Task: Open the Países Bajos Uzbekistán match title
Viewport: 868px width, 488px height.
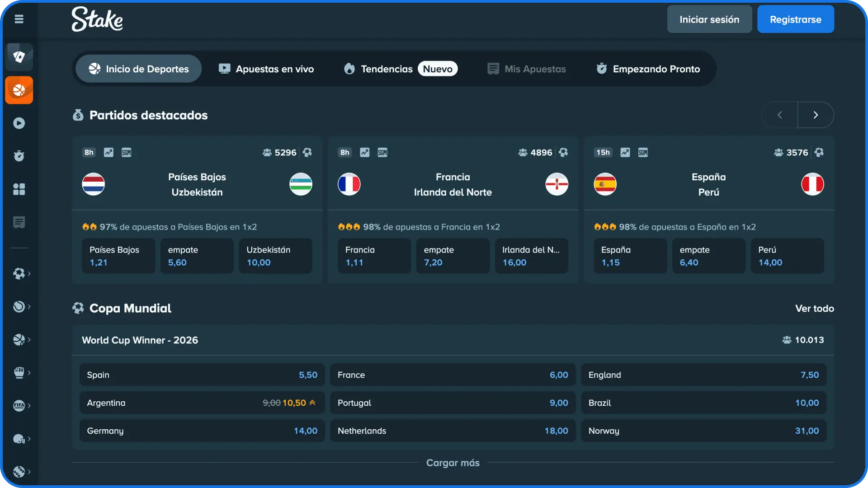Action: point(197,184)
